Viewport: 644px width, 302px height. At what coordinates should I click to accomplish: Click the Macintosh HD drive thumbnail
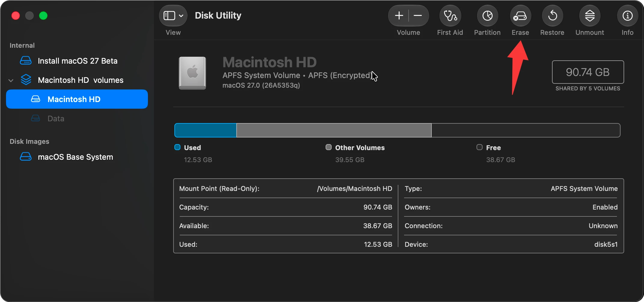pyautogui.click(x=192, y=73)
